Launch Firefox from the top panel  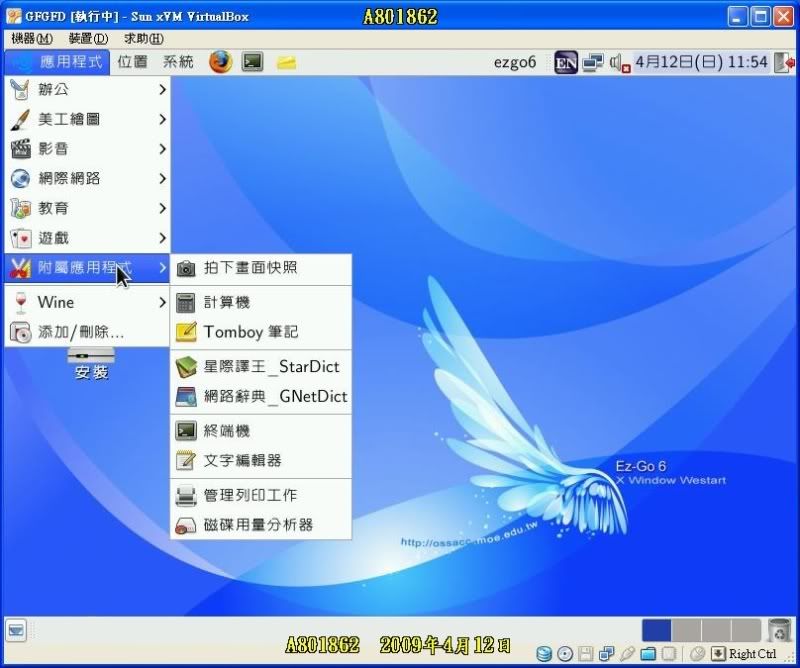click(220, 62)
